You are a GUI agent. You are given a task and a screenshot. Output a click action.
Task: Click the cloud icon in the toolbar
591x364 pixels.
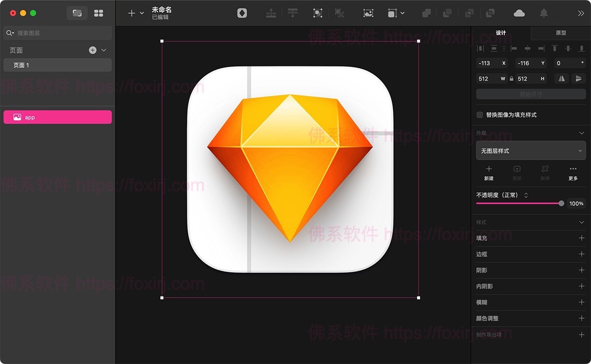[x=519, y=13]
